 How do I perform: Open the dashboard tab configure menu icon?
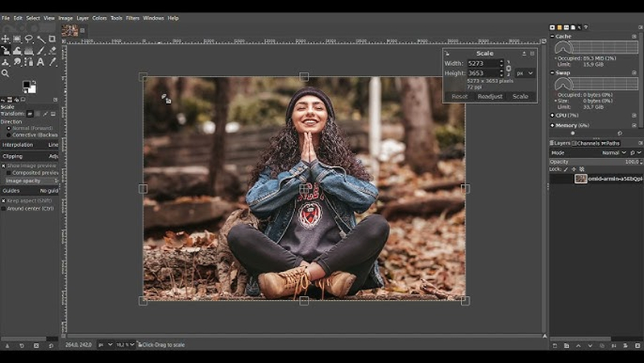641,27
